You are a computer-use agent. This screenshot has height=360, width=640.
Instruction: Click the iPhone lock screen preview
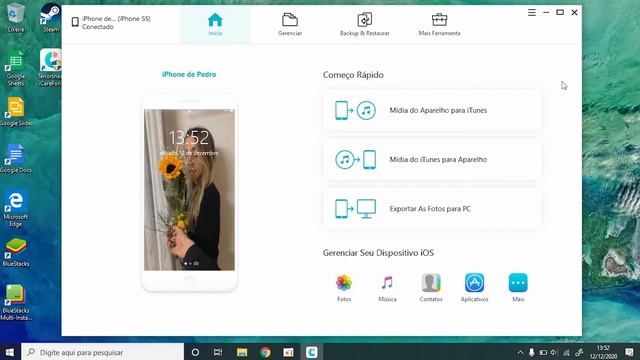[x=189, y=190]
